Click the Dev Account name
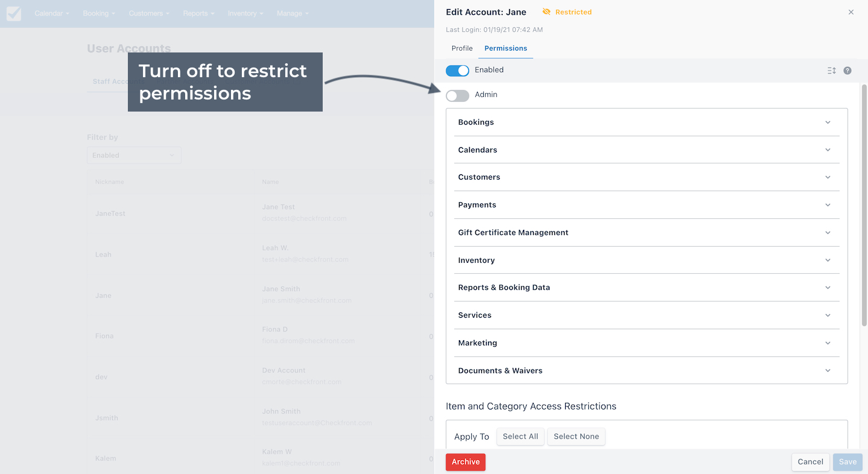The width and height of the screenshot is (868, 474). pyautogui.click(x=284, y=370)
